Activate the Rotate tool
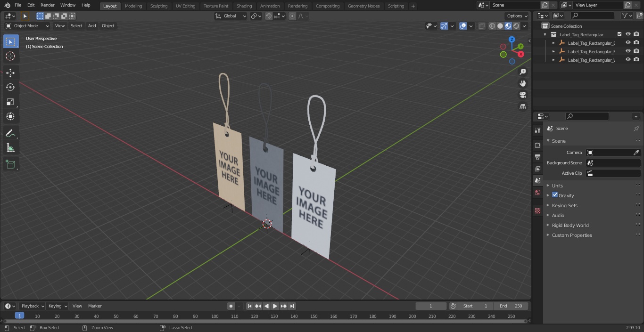Image resolution: width=644 pixels, height=332 pixels. pos(10,87)
